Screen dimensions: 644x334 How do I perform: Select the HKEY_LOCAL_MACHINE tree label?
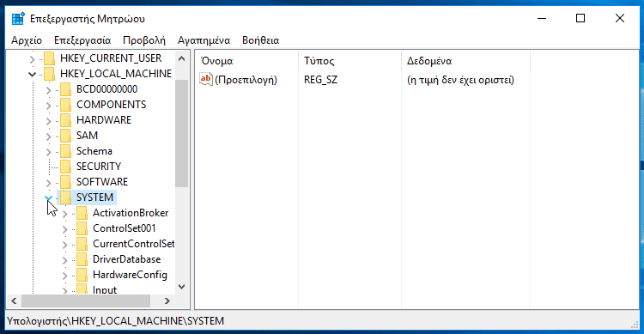(116, 74)
